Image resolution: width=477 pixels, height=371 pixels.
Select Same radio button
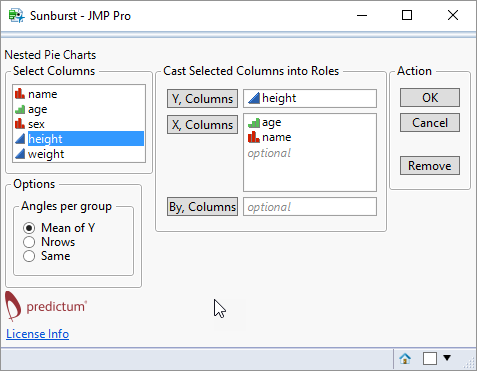coord(29,256)
